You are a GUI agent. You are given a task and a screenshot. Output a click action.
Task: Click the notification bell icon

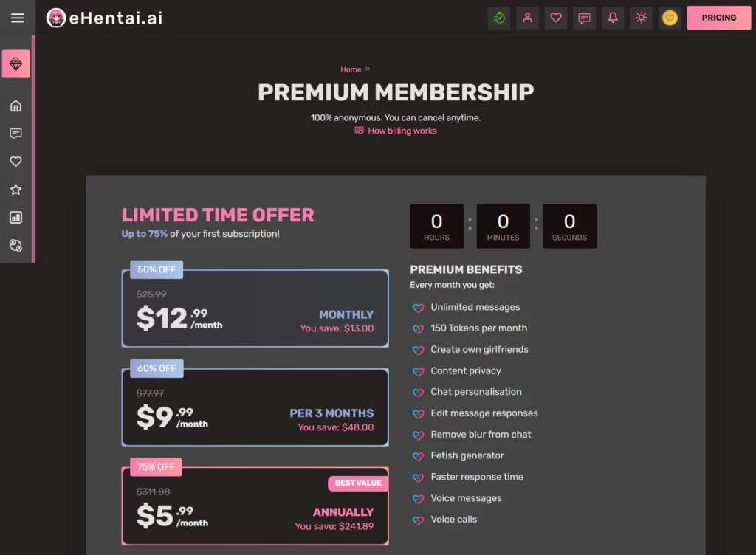pyautogui.click(x=613, y=18)
